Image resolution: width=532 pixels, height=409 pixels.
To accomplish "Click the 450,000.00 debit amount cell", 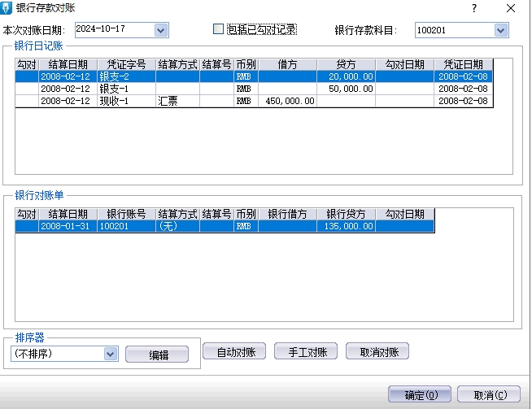I will pos(287,101).
